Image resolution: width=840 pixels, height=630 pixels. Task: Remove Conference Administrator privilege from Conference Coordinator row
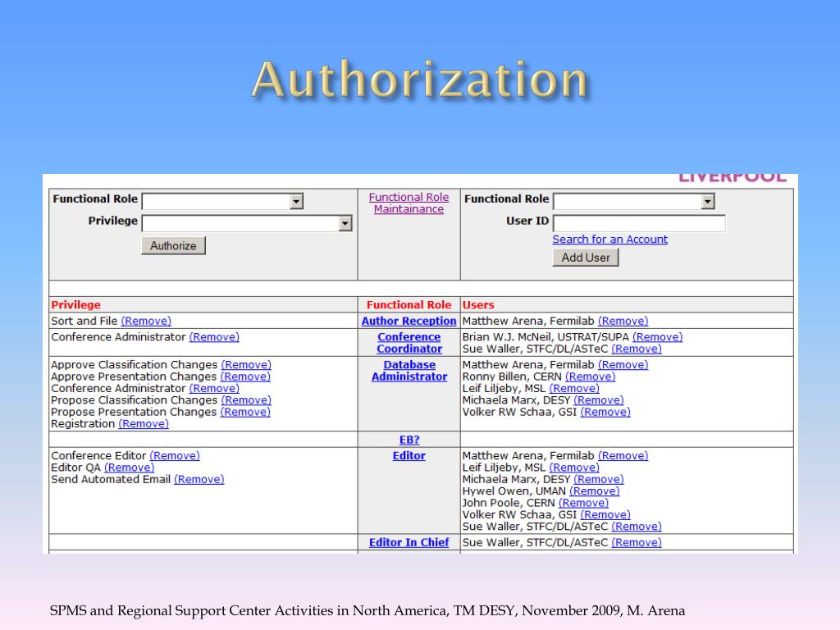tap(214, 337)
